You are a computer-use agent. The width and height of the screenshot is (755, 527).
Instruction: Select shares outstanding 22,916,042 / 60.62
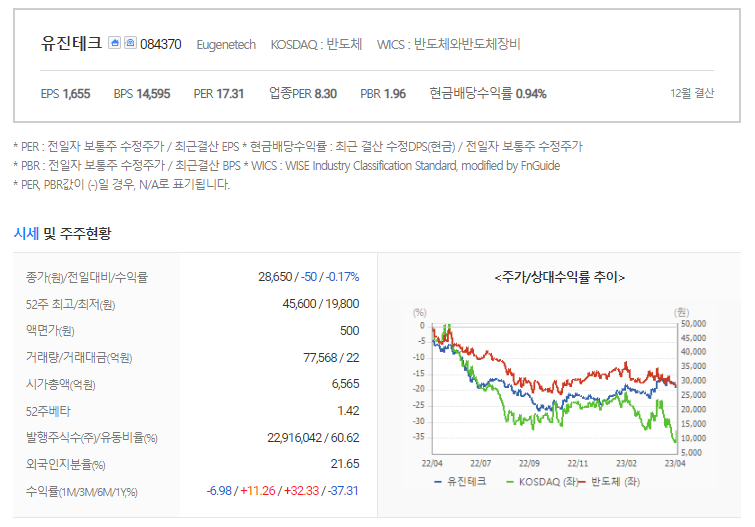[x=313, y=438]
